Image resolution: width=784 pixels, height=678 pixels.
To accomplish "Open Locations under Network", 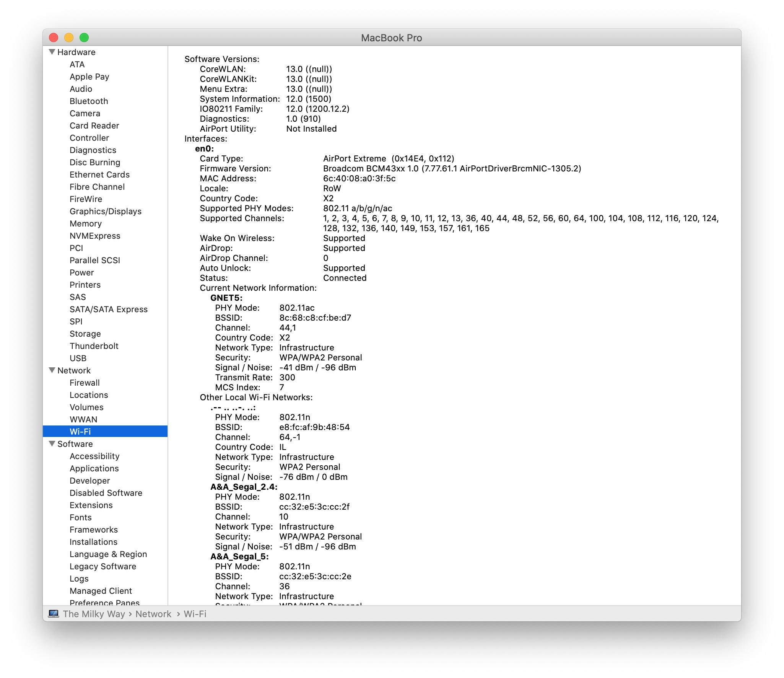I will point(89,395).
